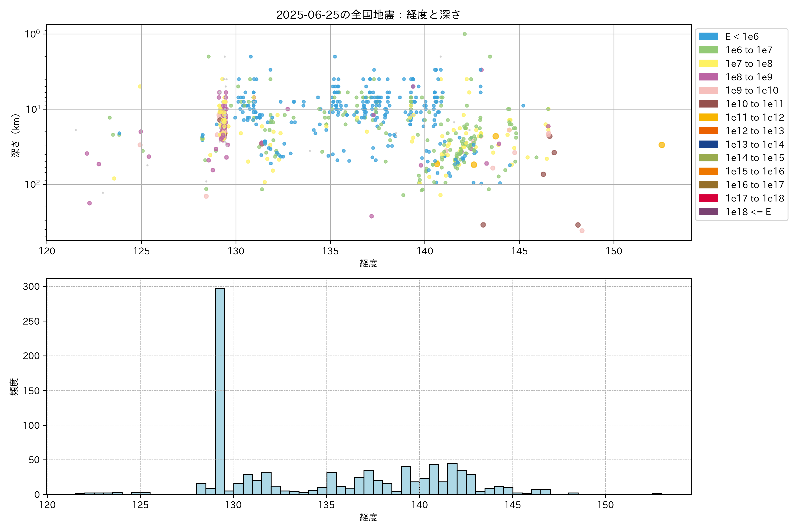Click the '深さ（km）' y-axis label

16,136
